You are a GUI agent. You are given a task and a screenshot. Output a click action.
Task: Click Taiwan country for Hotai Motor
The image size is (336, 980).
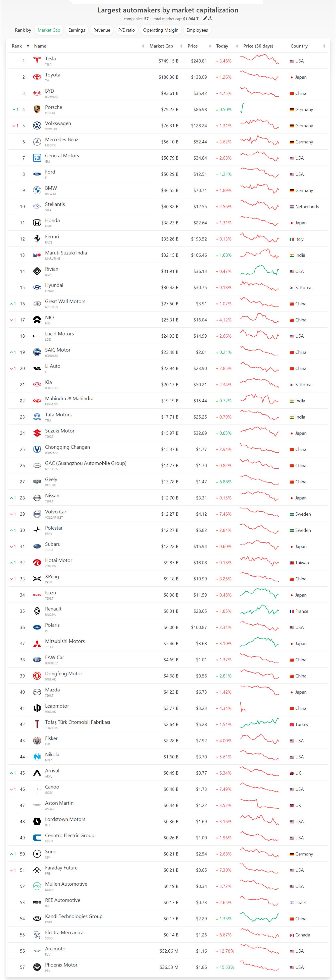299,563
